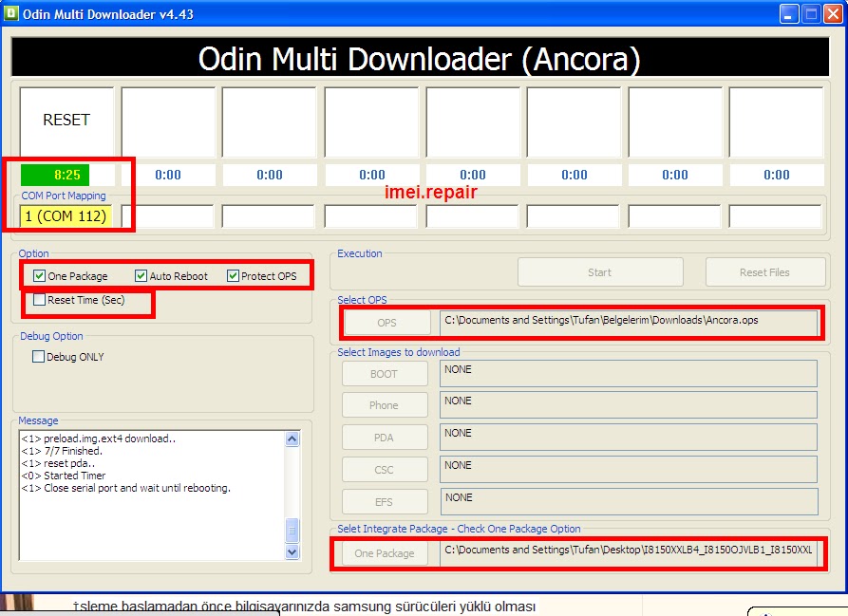Click the Phone path field showing NONE
848x616 pixels.
pyautogui.click(x=629, y=404)
